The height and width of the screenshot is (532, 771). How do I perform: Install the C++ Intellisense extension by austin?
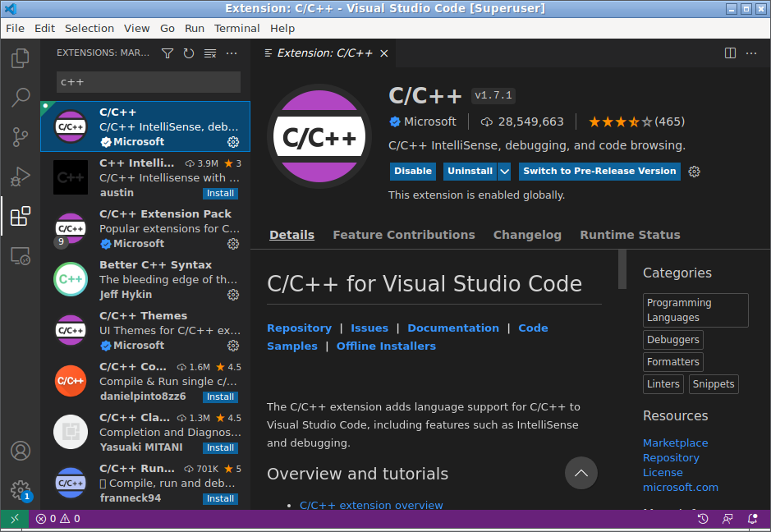pyautogui.click(x=220, y=193)
